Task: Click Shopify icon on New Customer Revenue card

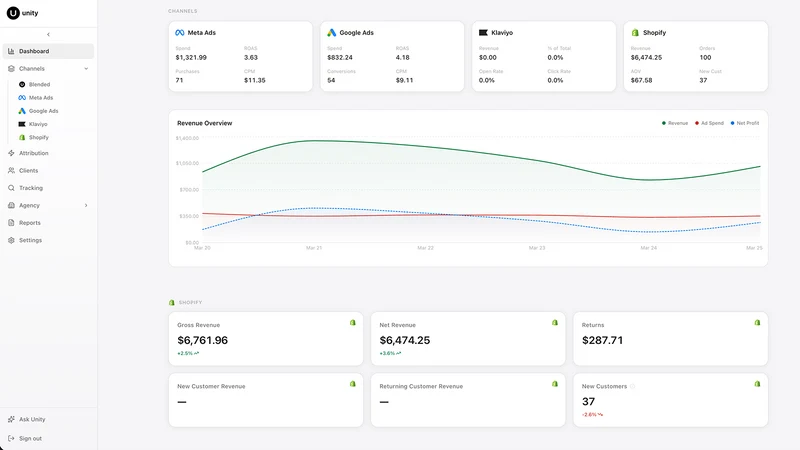Action: coord(353,384)
